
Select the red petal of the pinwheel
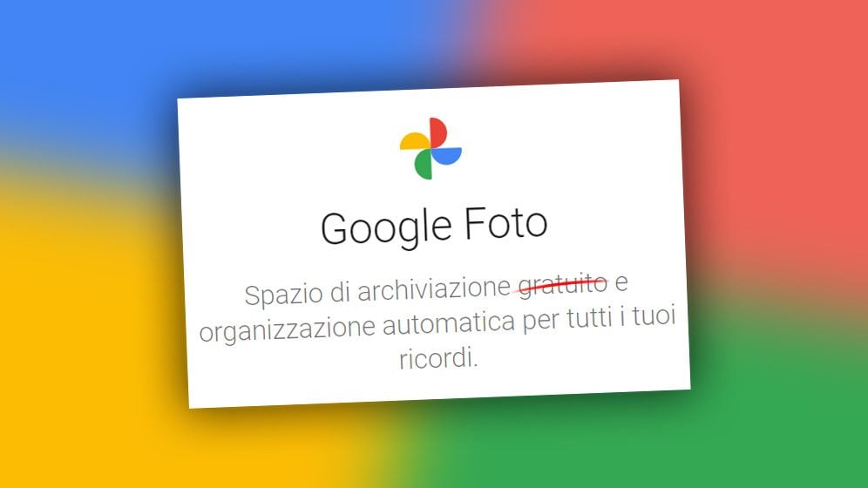(438, 132)
